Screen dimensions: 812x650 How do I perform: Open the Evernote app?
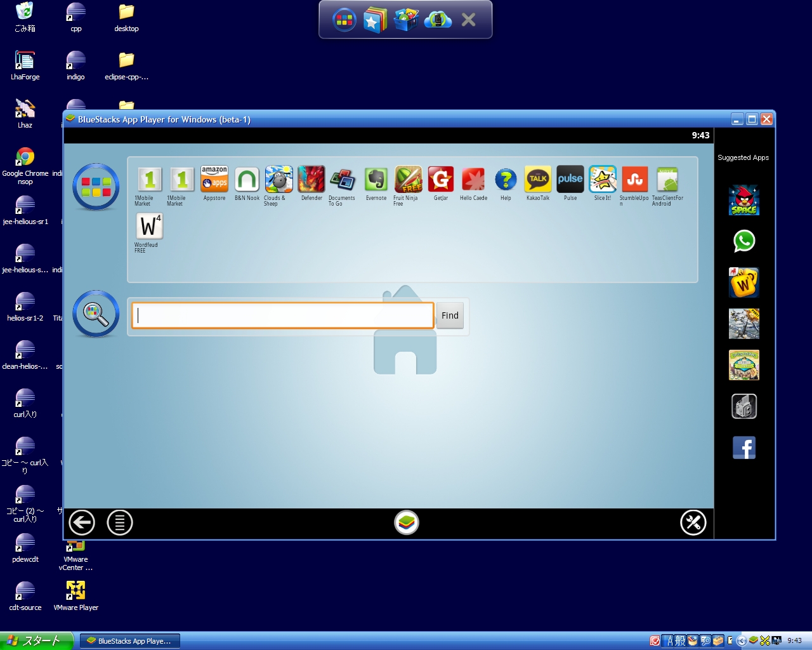[376, 180]
